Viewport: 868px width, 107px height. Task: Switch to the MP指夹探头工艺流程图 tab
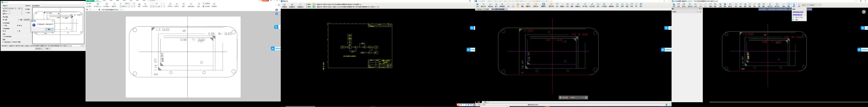(x=483, y=9)
